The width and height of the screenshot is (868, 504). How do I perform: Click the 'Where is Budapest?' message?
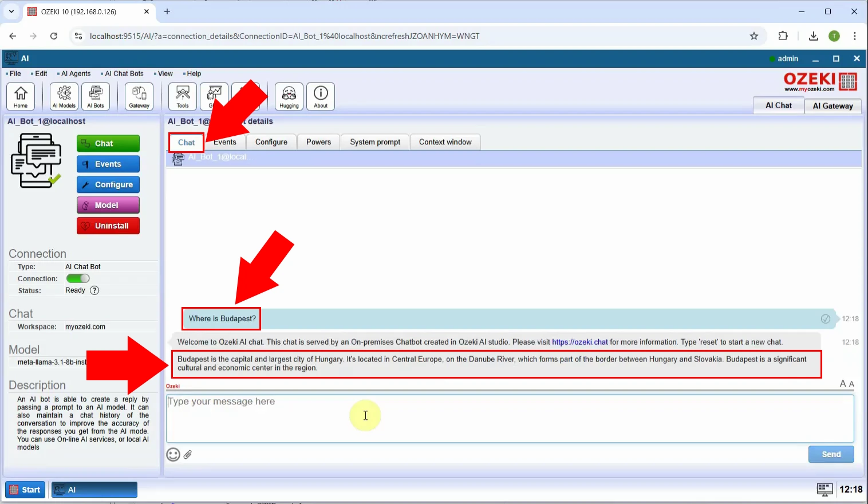(x=222, y=318)
